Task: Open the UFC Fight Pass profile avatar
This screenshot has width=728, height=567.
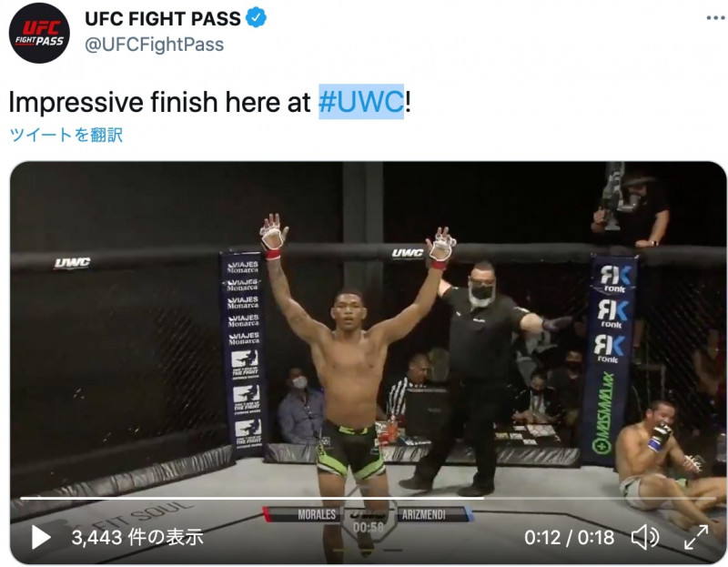Action: (x=39, y=33)
